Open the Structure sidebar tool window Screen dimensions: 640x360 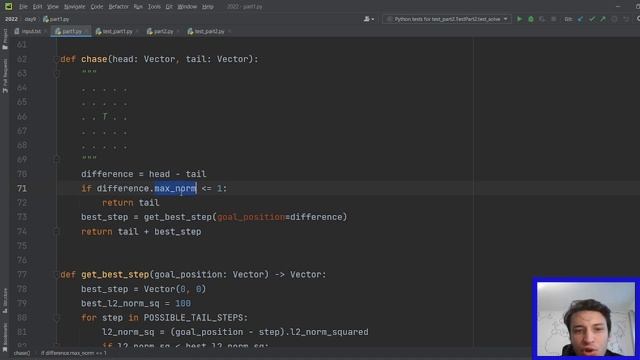tap(5, 301)
